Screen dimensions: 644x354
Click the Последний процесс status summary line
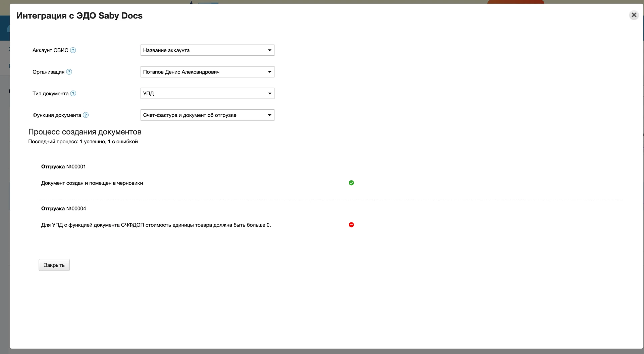83,142
